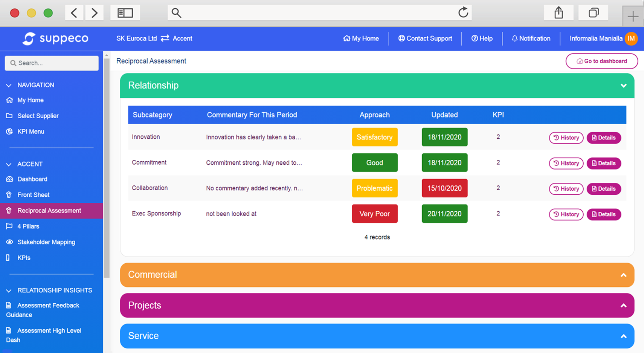Open the Notification bell
Screen dimensions: 644x353
[x=531, y=38]
